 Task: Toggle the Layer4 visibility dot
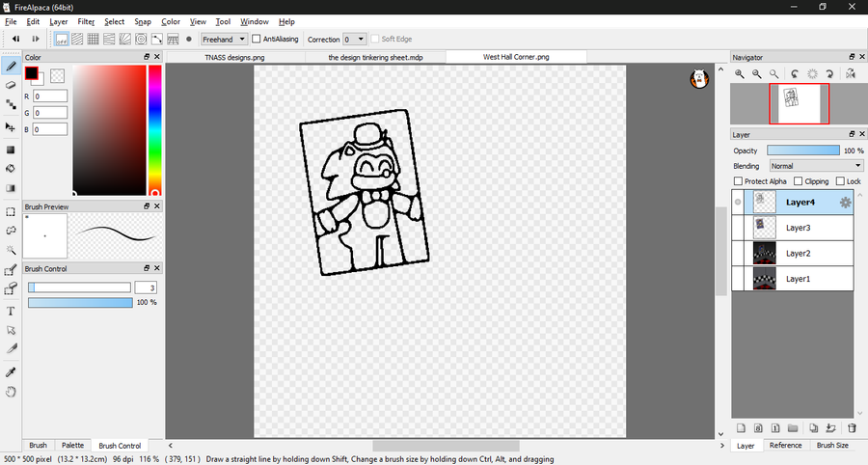click(x=738, y=202)
